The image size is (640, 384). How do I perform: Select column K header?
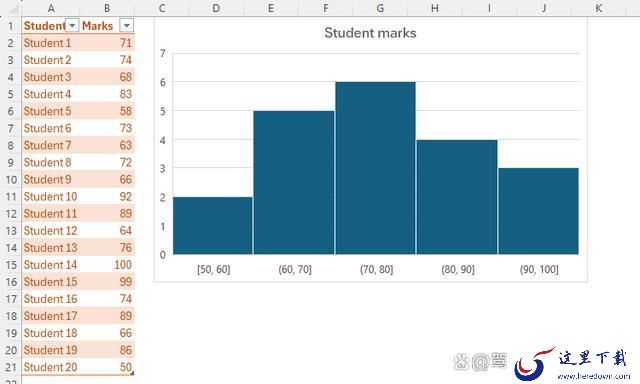coord(599,8)
